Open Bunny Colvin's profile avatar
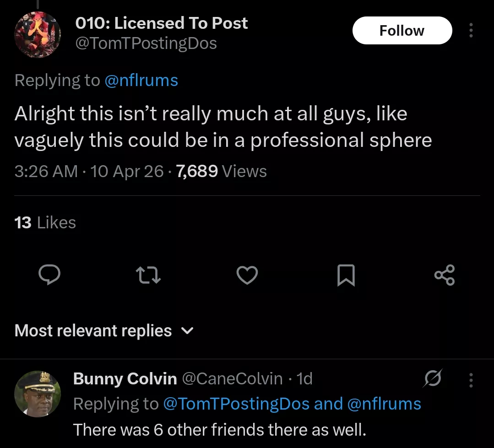 click(x=38, y=394)
